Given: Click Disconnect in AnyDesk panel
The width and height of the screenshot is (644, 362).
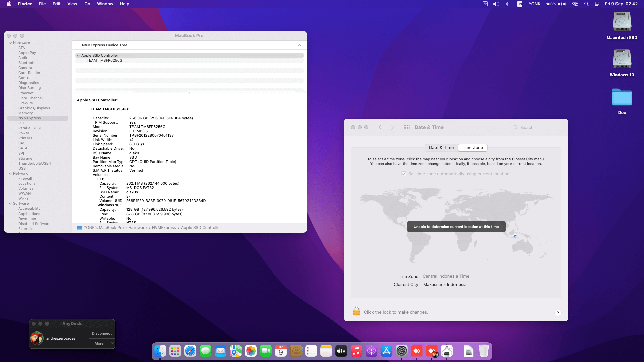Looking at the screenshot, I should point(102,333).
